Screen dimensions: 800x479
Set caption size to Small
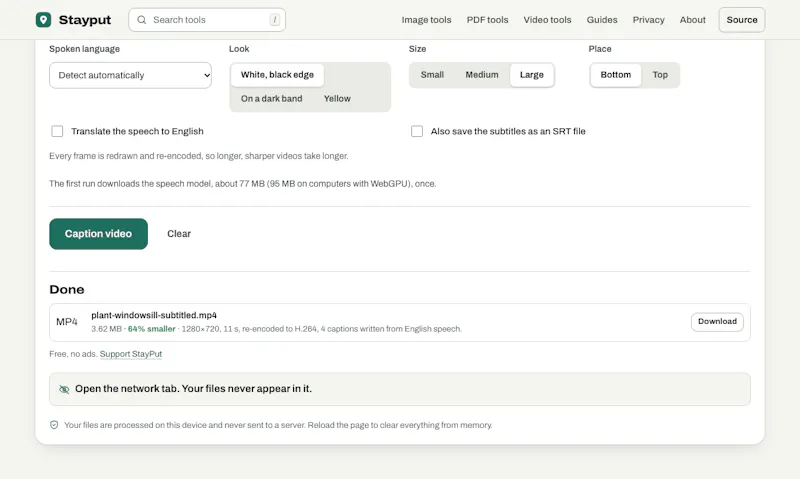tap(432, 75)
